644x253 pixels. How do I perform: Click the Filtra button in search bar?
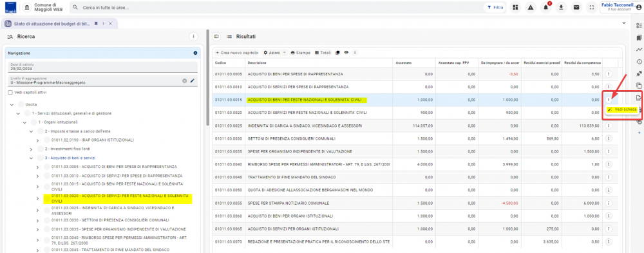click(x=495, y=7)
